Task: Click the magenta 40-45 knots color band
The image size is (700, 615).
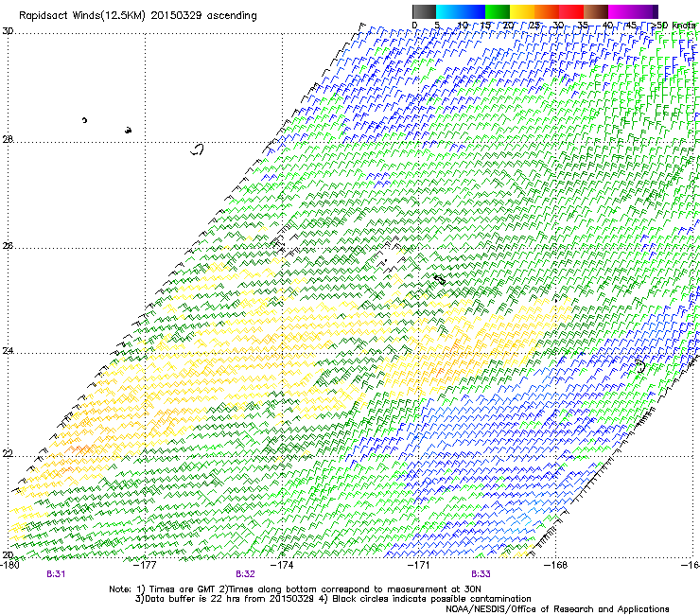Action: click(x=621, y=11)
